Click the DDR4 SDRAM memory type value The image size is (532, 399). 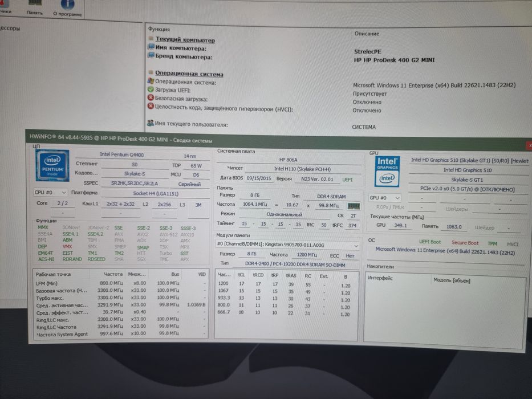331,197
